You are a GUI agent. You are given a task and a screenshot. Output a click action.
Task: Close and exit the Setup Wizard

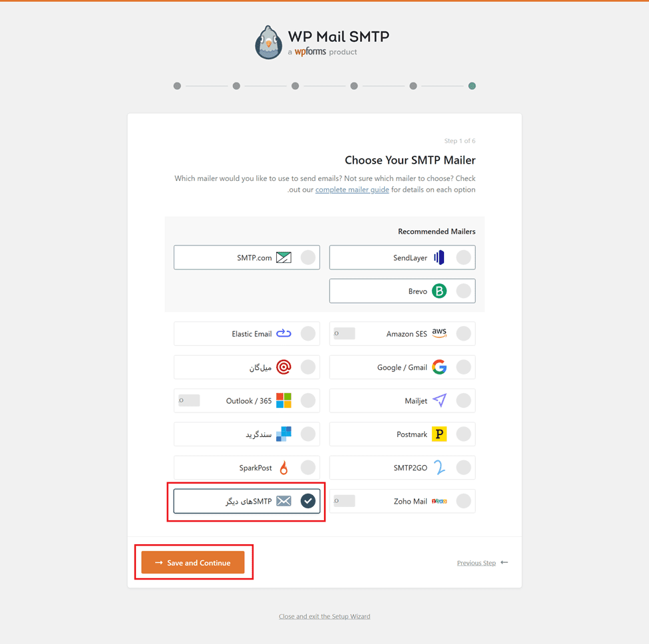pyautogui.click(x=324, y=616)
